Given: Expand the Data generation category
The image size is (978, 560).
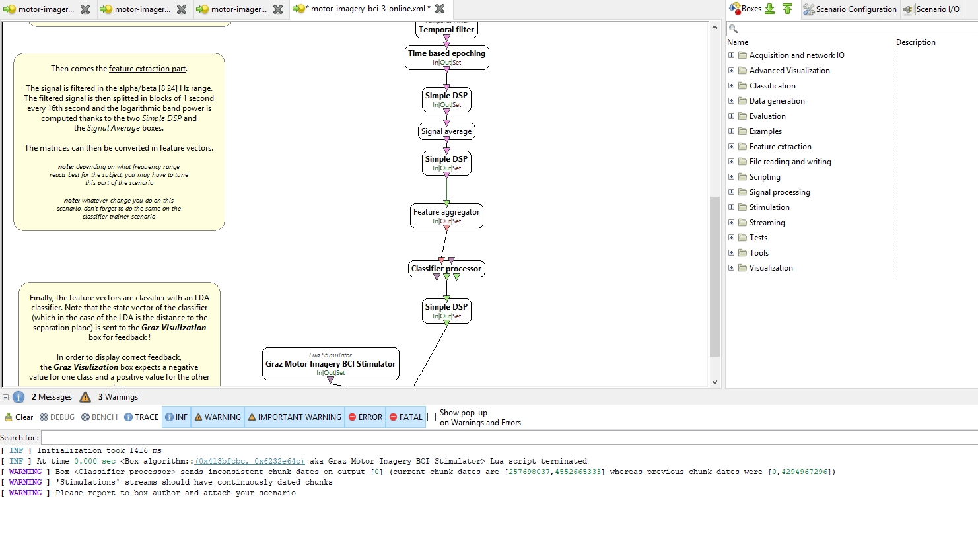Looking at the screenshot, I should click(731, 101).
